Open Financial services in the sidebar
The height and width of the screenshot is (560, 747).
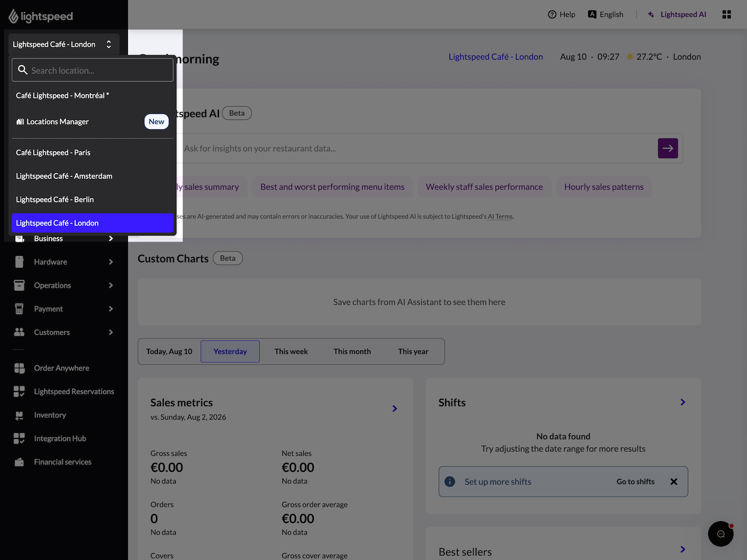[x=63, y=462]
